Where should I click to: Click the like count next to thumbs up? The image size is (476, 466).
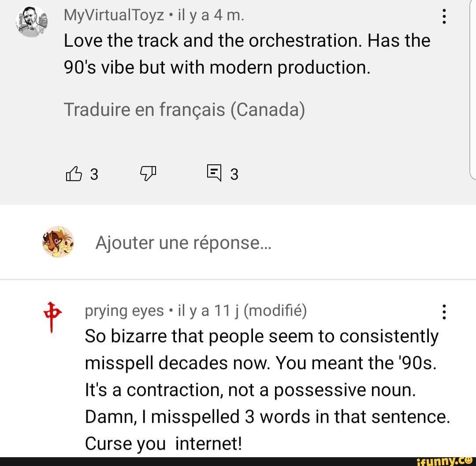[94, 175]
